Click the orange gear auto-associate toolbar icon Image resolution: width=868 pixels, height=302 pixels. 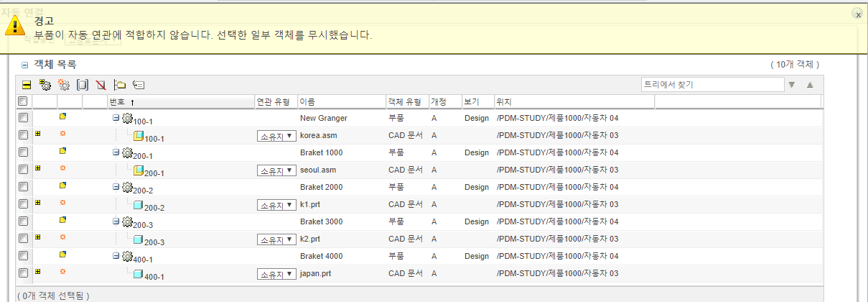(64, 85)
